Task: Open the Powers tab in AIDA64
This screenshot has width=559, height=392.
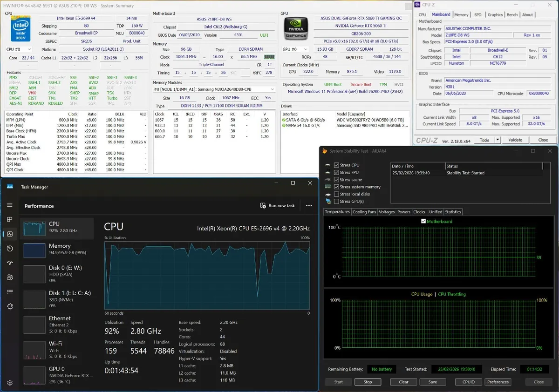Action: (404, 212)
